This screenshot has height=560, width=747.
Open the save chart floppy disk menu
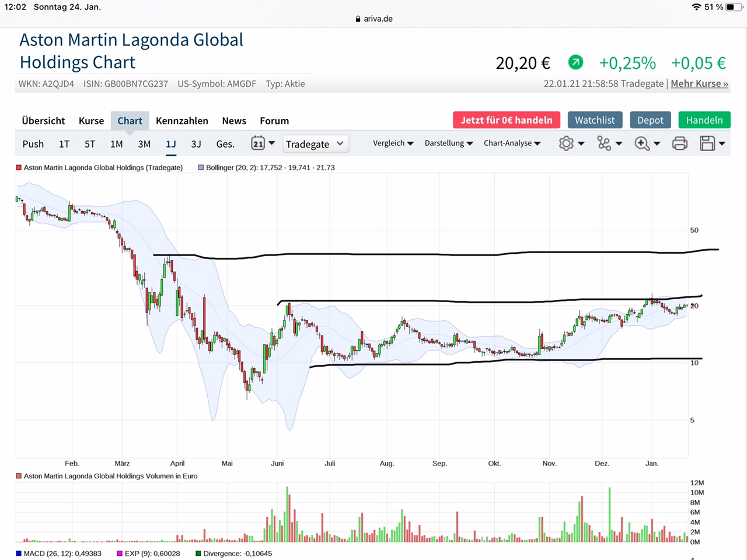coord(713,143)
